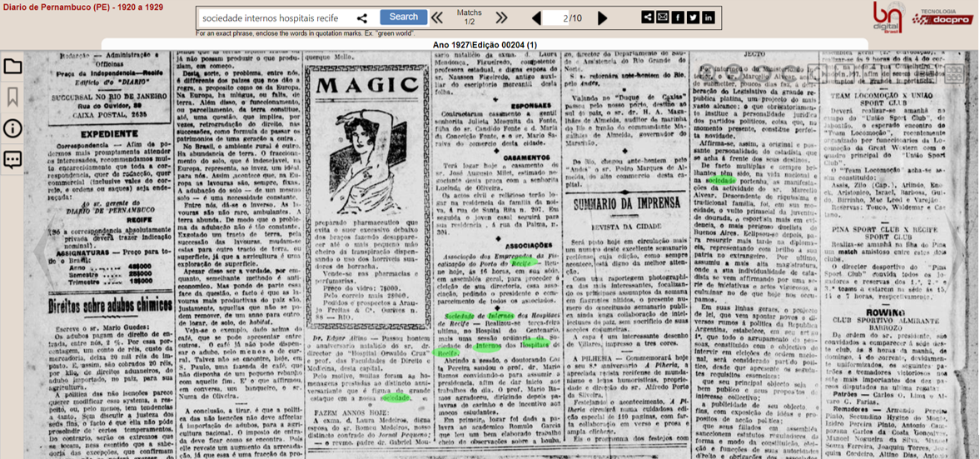Open the bookmarks panel in left sidebar
This screenshot has height=459, width=980.
(12, 97)
